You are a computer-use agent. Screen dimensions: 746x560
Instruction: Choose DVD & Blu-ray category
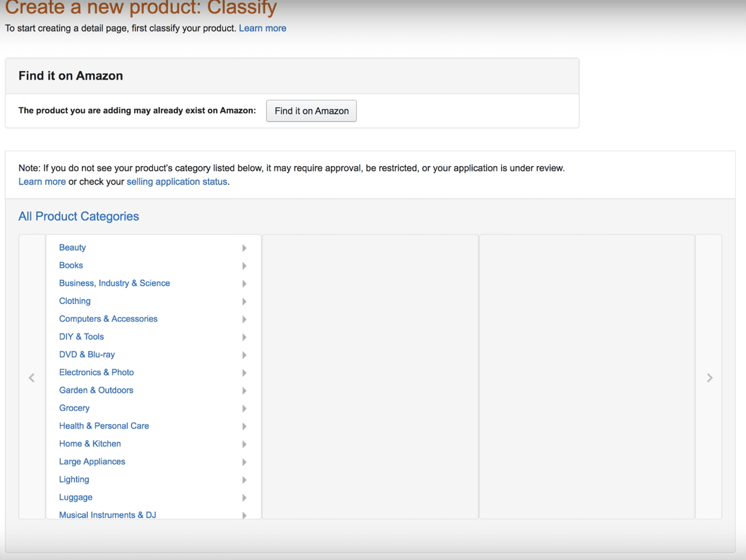[x=87, y=355]
